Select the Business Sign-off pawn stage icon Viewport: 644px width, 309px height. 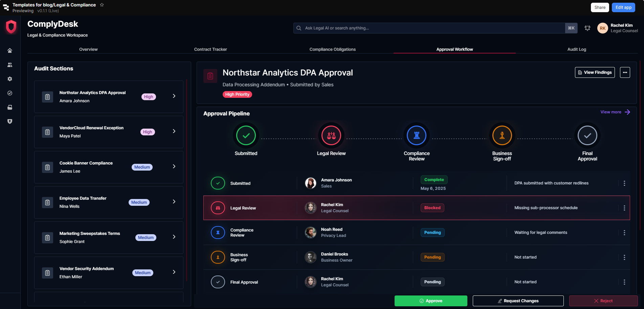(502, 135)
